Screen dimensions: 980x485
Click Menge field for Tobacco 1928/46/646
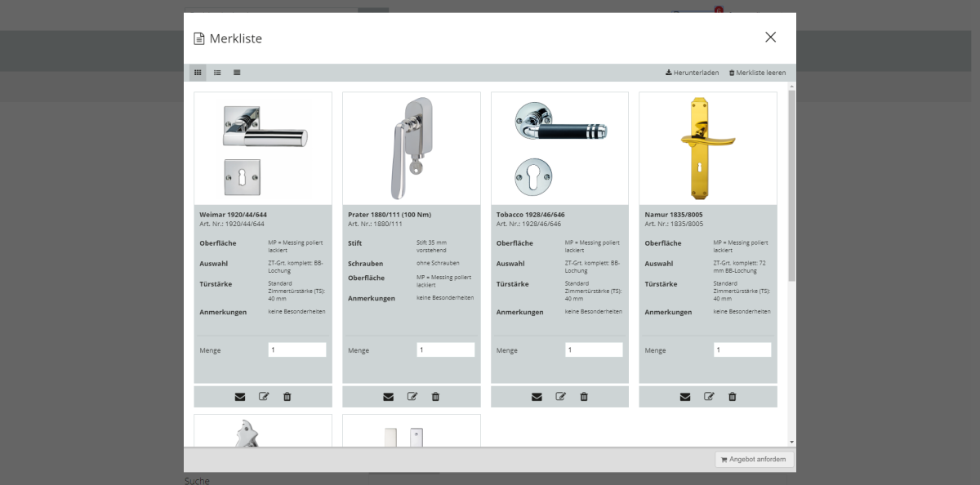pyautogui.click(x=594, y=349)
